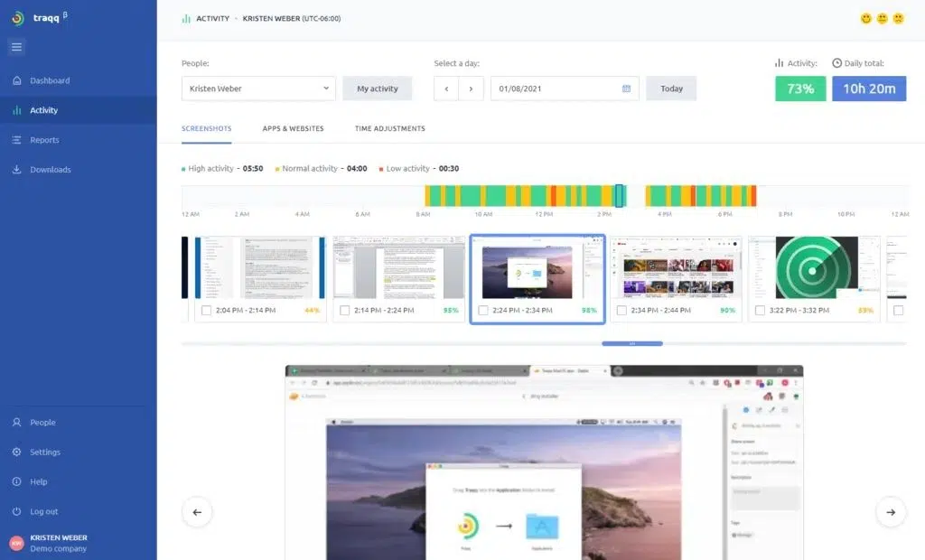Click the traqq logo icon
Image resolution: width=925 pixels, height=560 pixels.
tap(17, 19)
